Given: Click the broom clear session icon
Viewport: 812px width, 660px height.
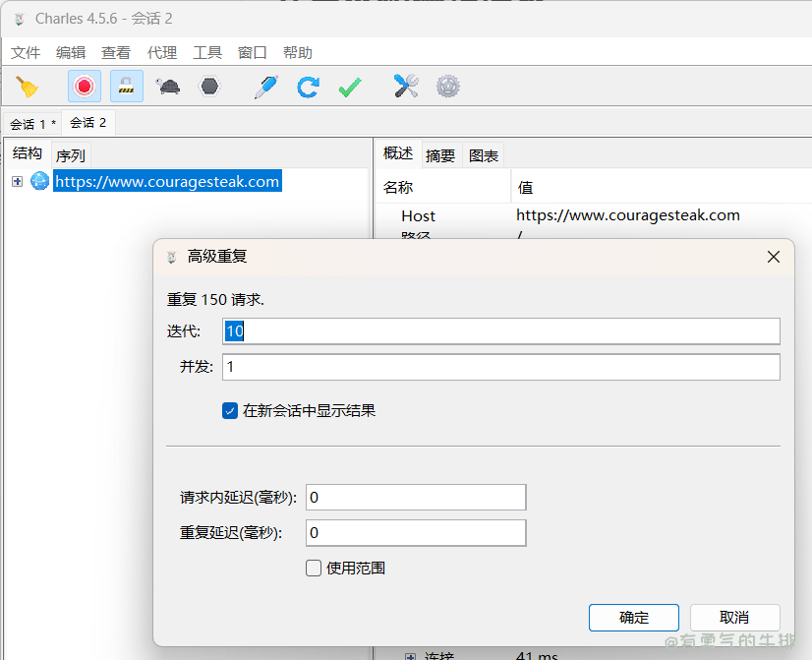Looking at the screenshot, I should [x=27, y=87].
